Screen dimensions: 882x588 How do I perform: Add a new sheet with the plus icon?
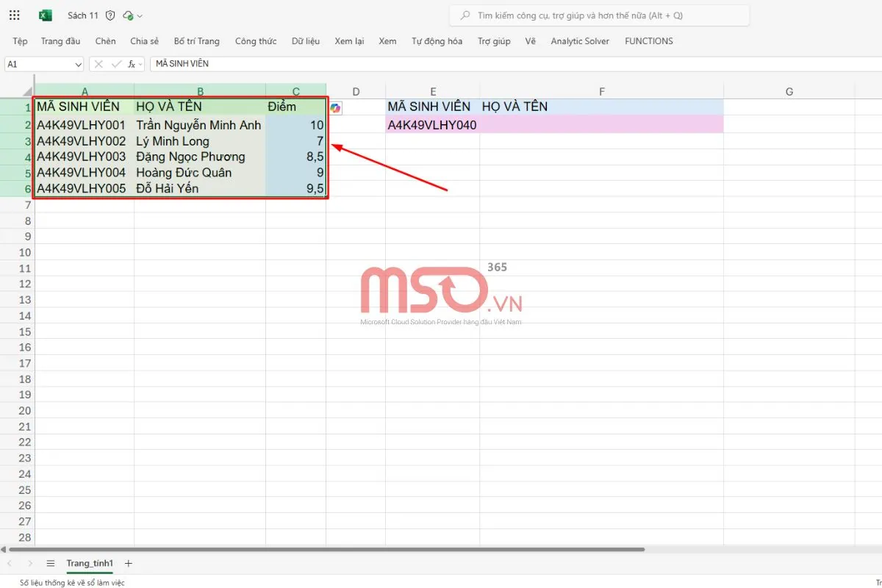coord(128,563)
